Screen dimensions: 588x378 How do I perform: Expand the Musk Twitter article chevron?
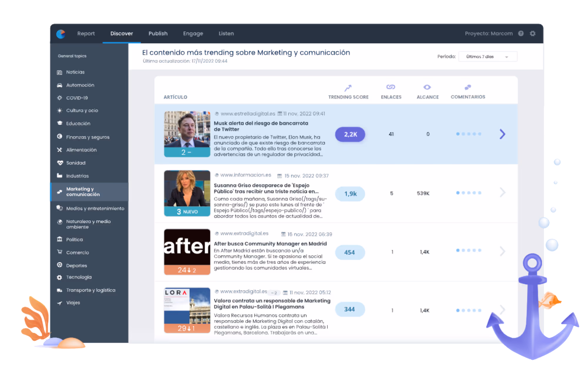[502, 134]
